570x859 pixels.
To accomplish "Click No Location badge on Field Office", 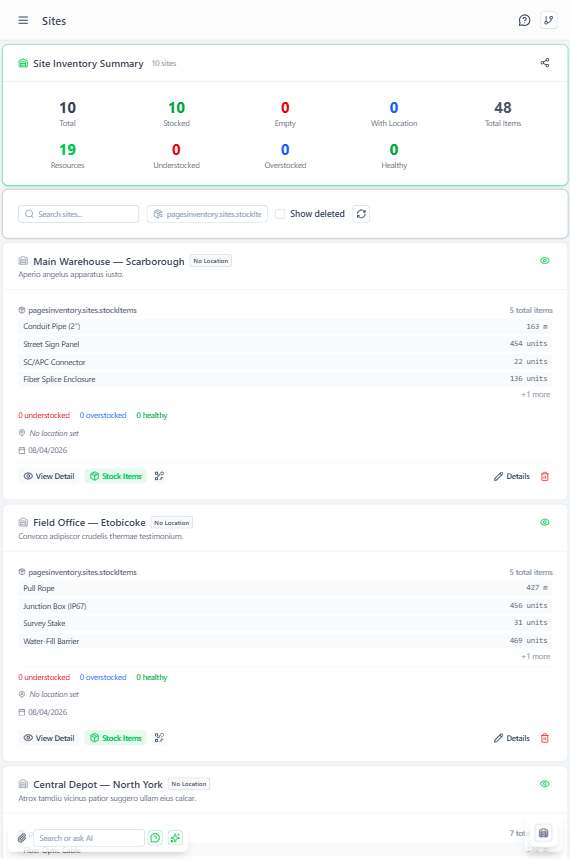I will [x=172, y=523].
